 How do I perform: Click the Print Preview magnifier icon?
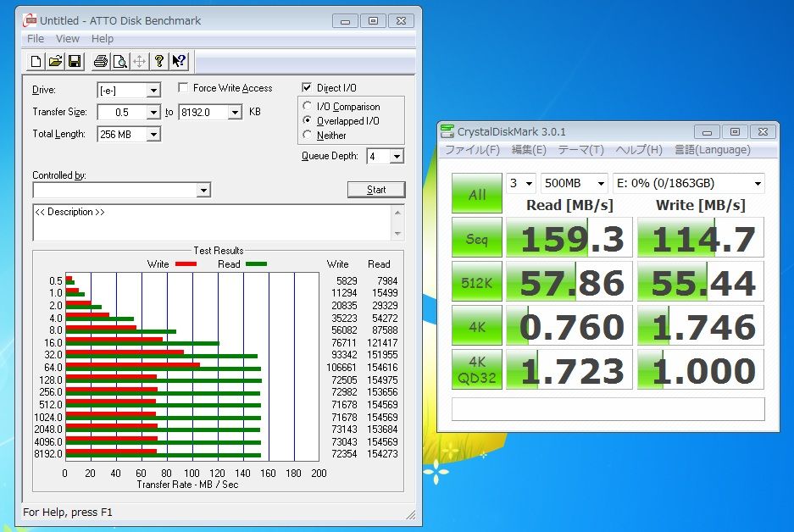(120, 62)
